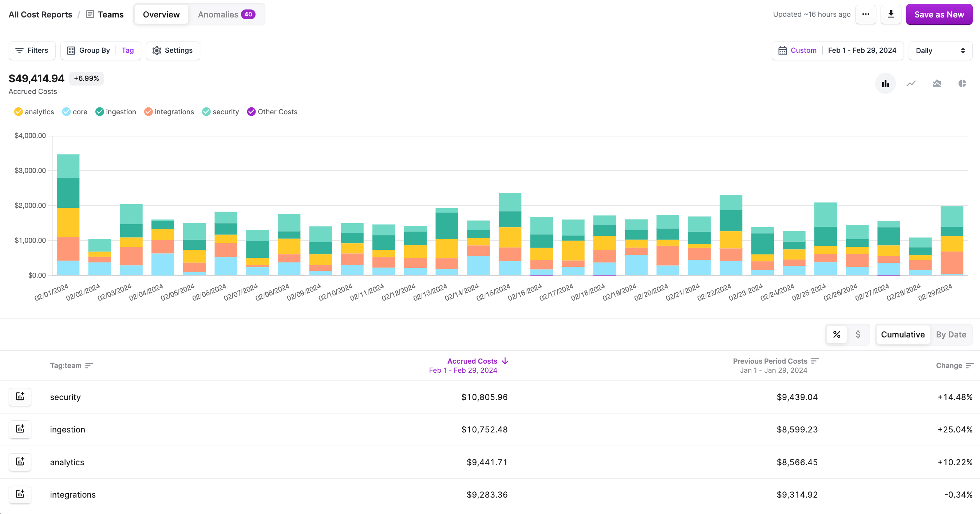Image resolution: width=980 pixels, height=514 pixels.
Task: Add security row to a chart
Action: [20, 397]
